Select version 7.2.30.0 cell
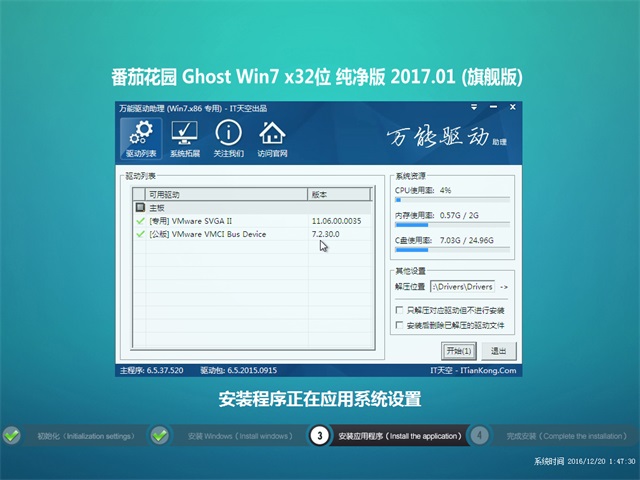The width and height of the screenshot is (640, 480). click(325, 234)
